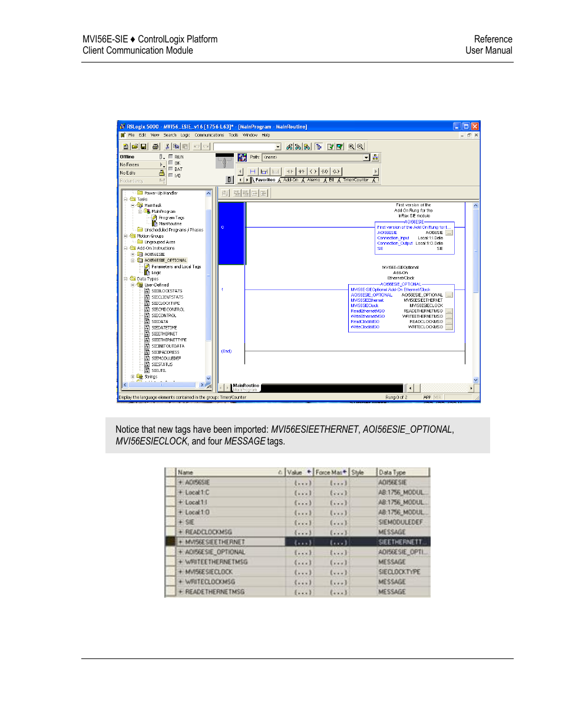The height and width of the screenshot is (728, 562).
Task: Toggle the BAT status indicator box
Action: pos(171,169)
